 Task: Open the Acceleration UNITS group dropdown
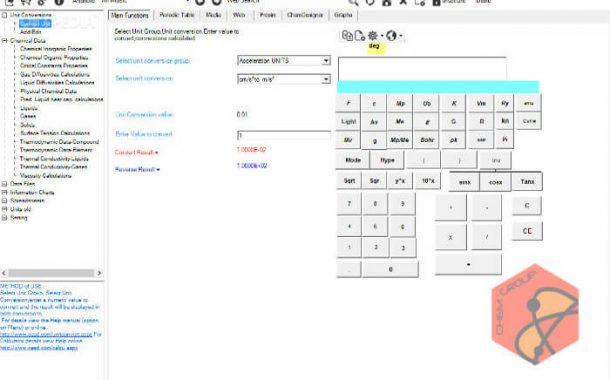click(326, 61)
